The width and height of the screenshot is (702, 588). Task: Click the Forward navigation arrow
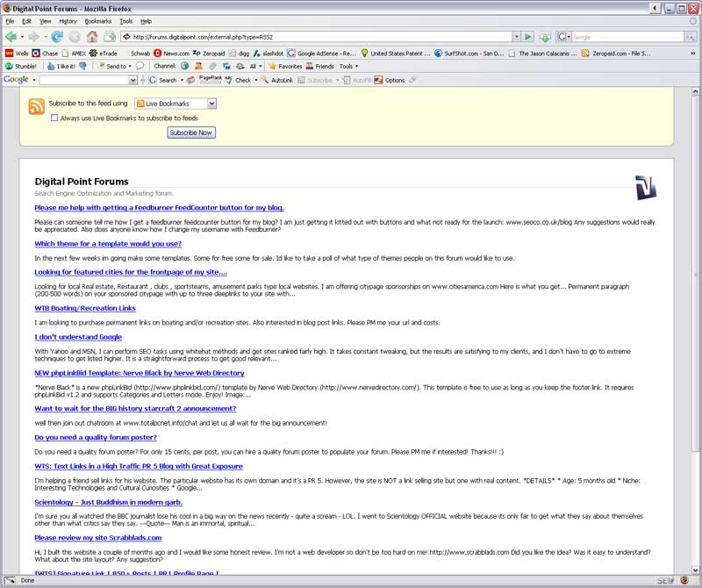click(x=33, y=37)
